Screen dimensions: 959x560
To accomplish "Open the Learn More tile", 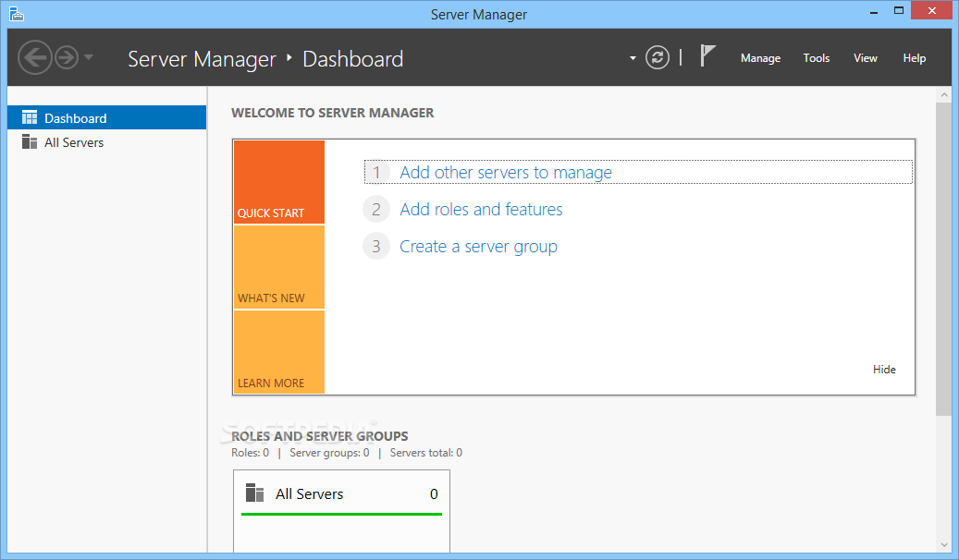I will (x=279, y=352).
